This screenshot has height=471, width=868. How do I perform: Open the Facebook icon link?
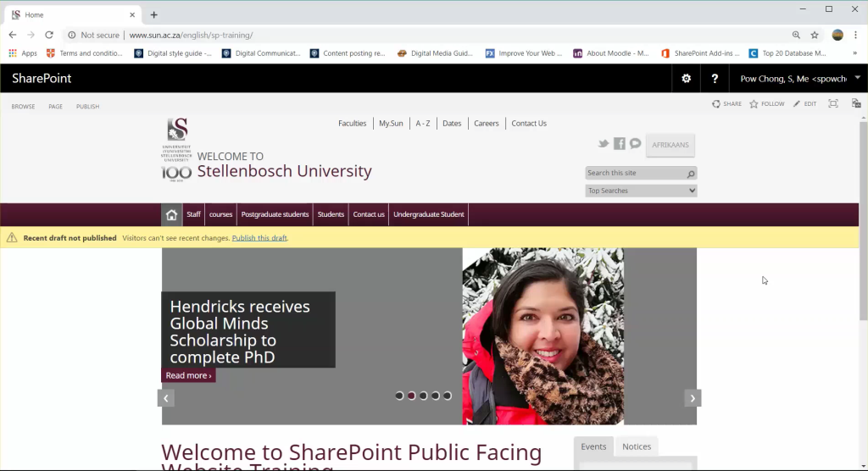pos(620,144)
